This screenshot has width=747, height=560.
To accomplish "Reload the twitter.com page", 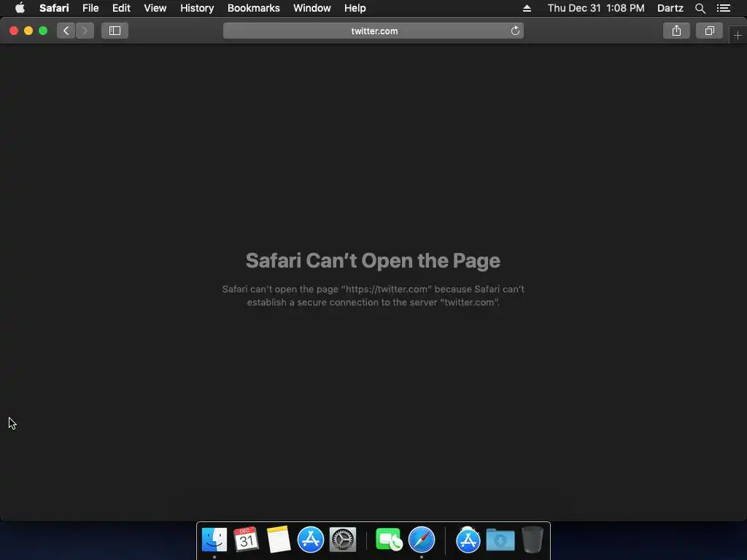I will [515, 31].
